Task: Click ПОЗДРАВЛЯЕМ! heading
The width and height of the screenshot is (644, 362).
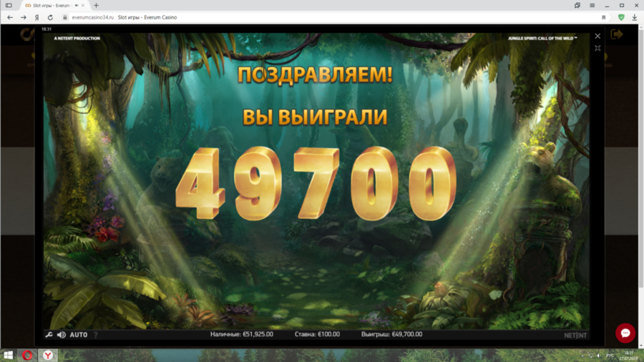Action: 315,75
